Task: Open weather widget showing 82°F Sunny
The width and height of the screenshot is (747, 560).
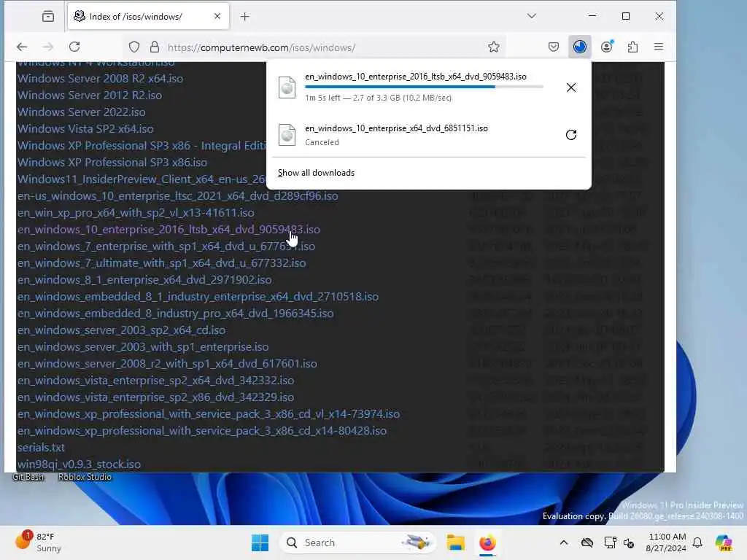Action: point(38,542)
